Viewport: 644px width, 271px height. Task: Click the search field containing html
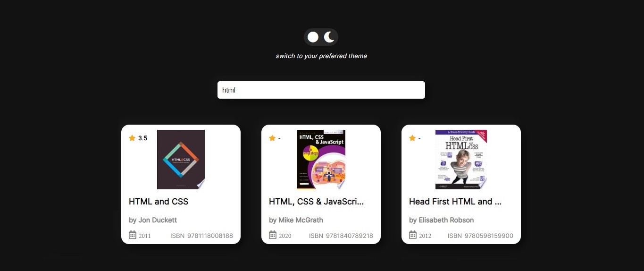pyautogui.click(x=321, y=90)
